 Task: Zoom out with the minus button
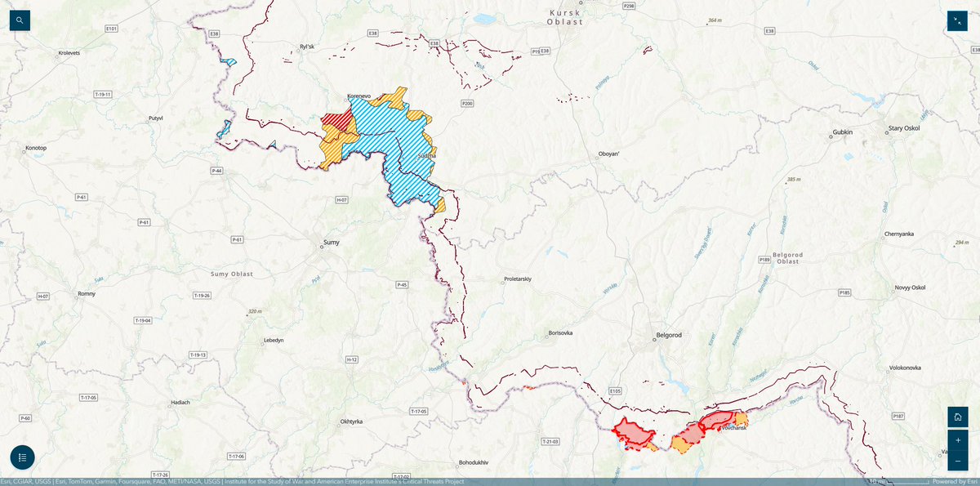(957, 461)
